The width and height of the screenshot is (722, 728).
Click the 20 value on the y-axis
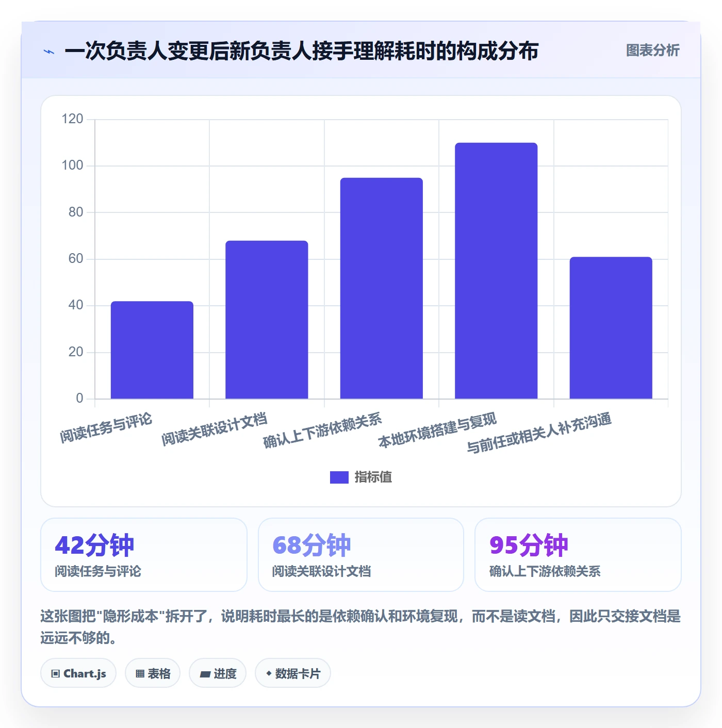[76, 352]
